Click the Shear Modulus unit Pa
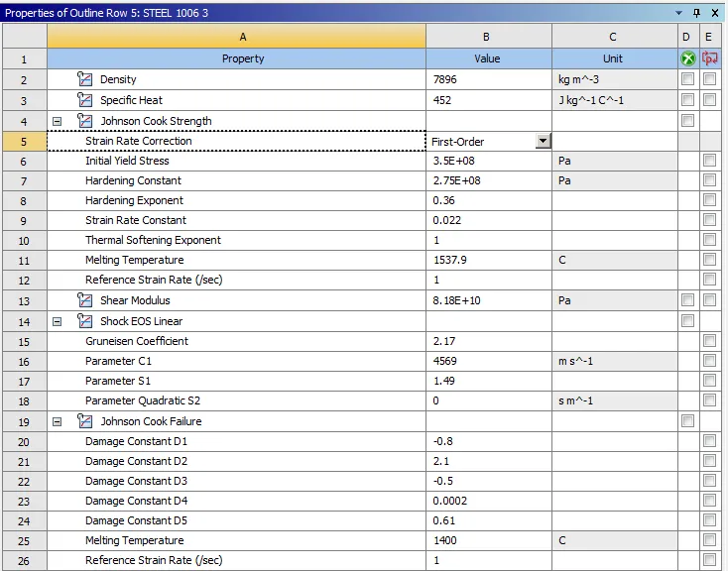The image size is (728, 571). click(x=615, y=300)
